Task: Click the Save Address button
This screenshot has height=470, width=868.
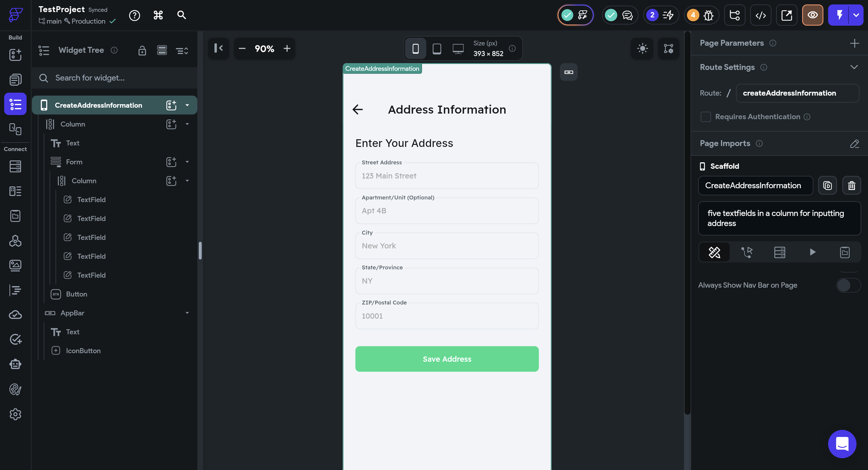Action: tap(447, 359)
